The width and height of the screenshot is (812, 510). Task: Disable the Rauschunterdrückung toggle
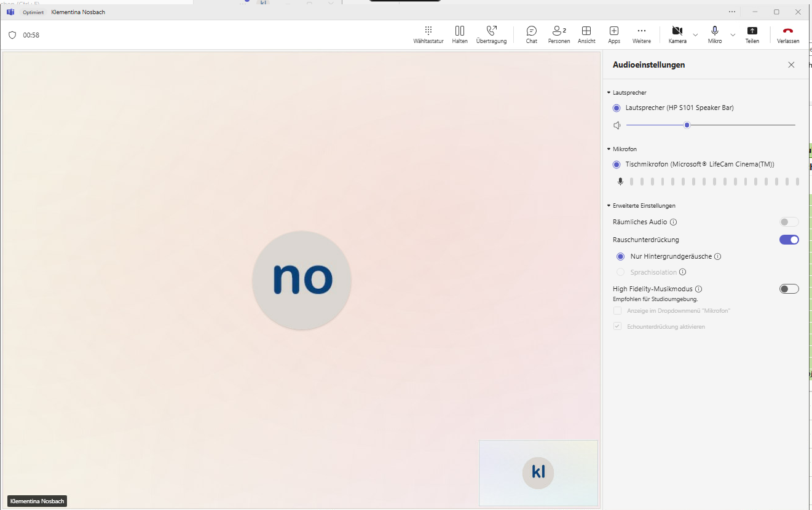[789, 240]
